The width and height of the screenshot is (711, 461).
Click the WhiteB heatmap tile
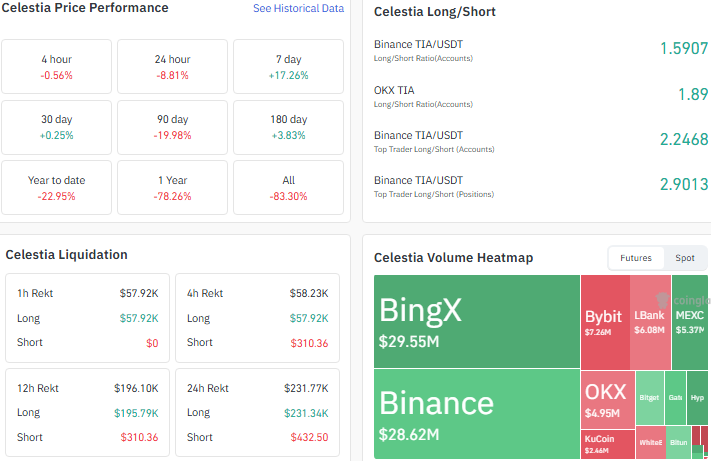click(651, 442)
